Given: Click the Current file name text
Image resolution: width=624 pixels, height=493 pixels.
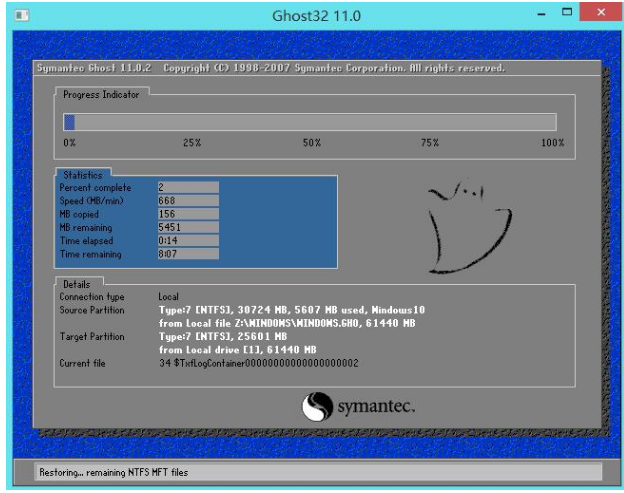Looking at the screenshot, I should 257,363.
